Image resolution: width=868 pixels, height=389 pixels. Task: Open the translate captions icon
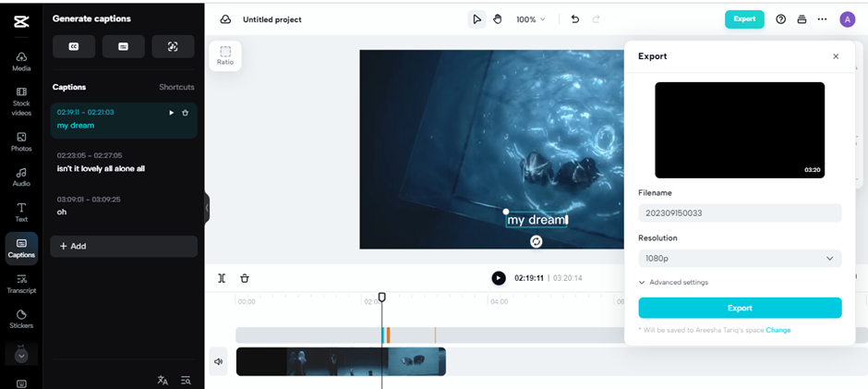[x=163, y=380]
